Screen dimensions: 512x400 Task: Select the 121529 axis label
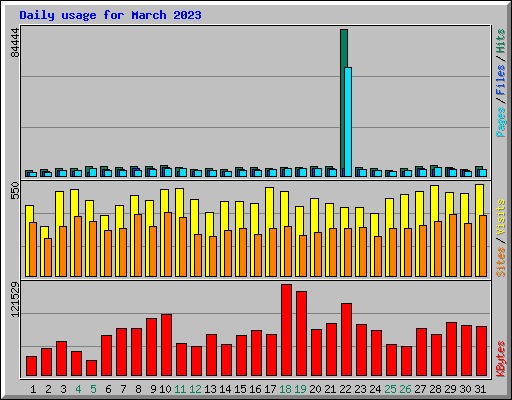pos(15,299)
